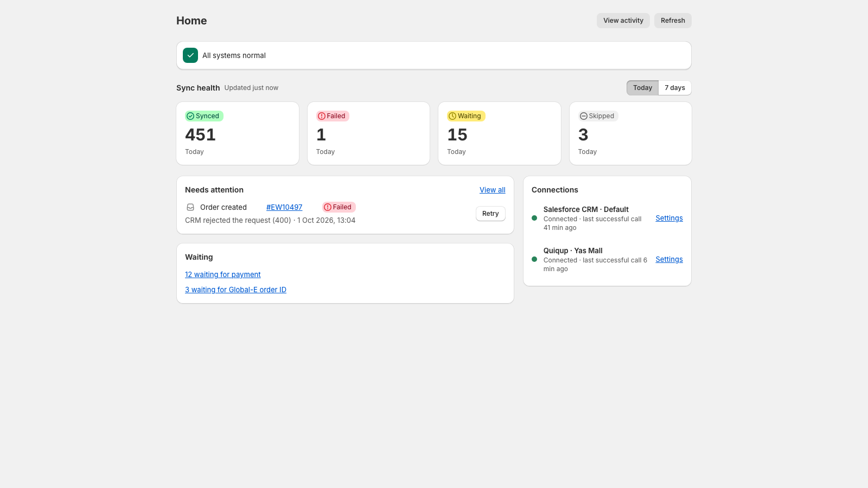View all items needing attention
This screenshot has height=488, width=868.
click(493, 190)
